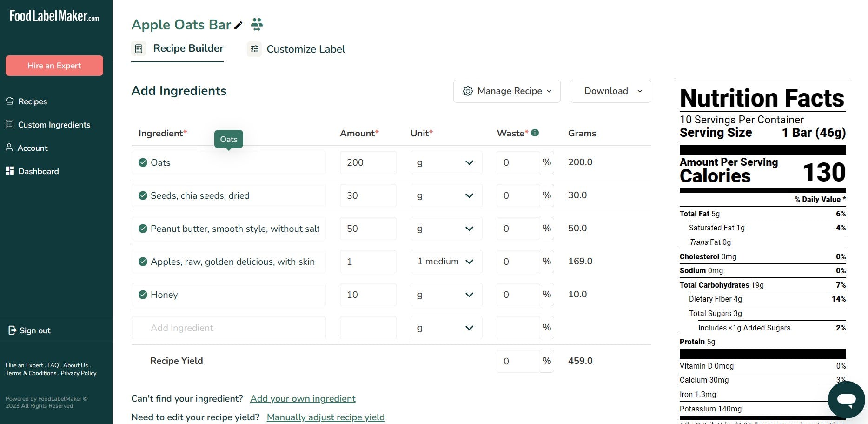
Task: Expand the Download options menu
Action: [x=610, y=91]
